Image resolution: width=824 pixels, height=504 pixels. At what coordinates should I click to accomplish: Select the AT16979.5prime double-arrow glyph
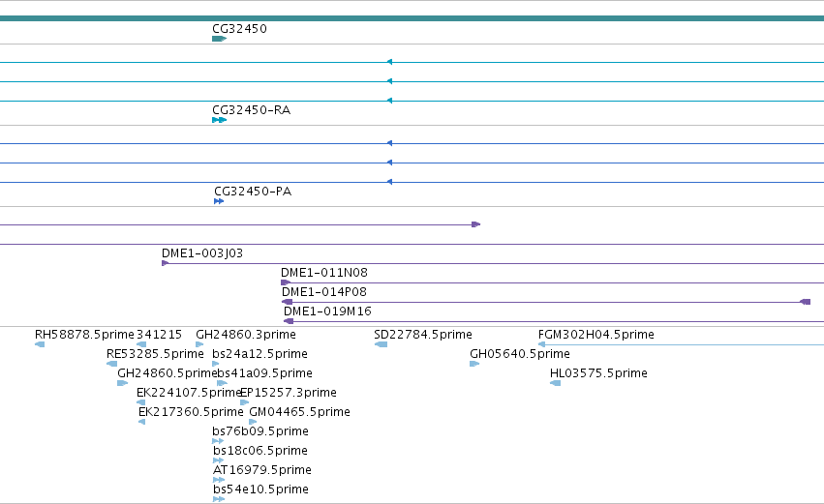tap(219, 481)
